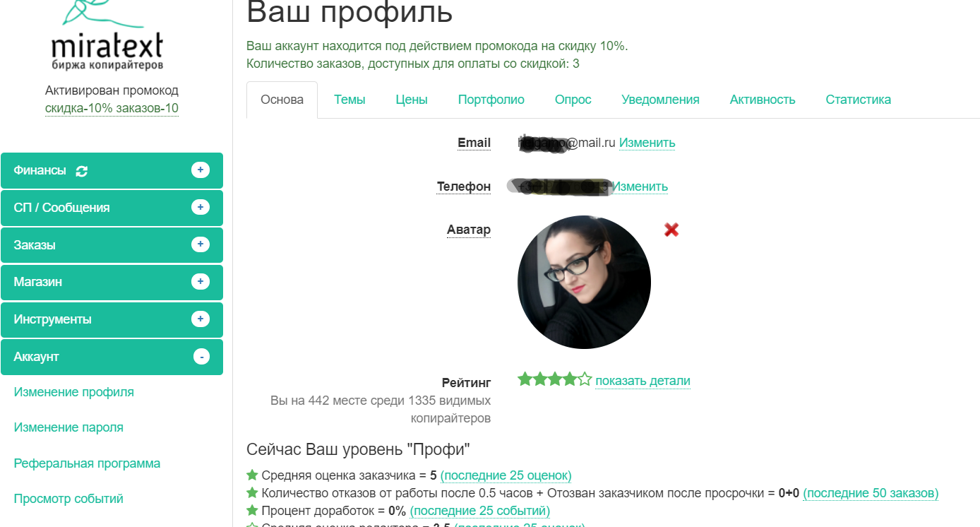Click the promo code скидка-10% заказов-10 link
The width and height of the screenshot is (980, 527).
(x=112, y=108)
